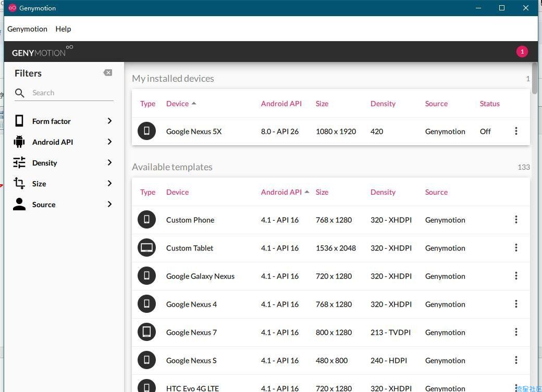This screenshot has width=542, height=392.
Task: Click the Off status of Nexus 5X
Action: (485, 131)
